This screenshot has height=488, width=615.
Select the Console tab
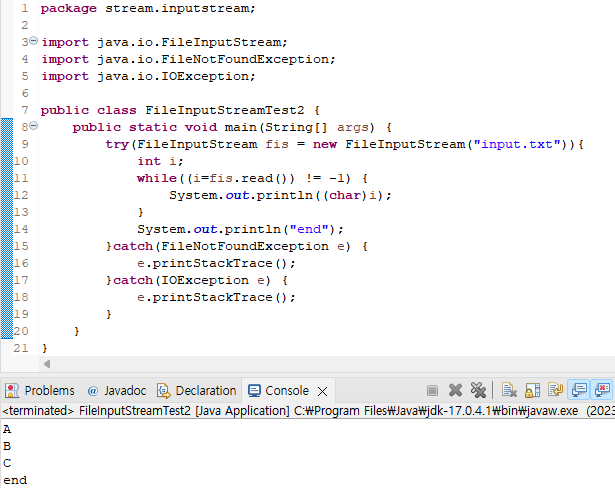(287, 391)
